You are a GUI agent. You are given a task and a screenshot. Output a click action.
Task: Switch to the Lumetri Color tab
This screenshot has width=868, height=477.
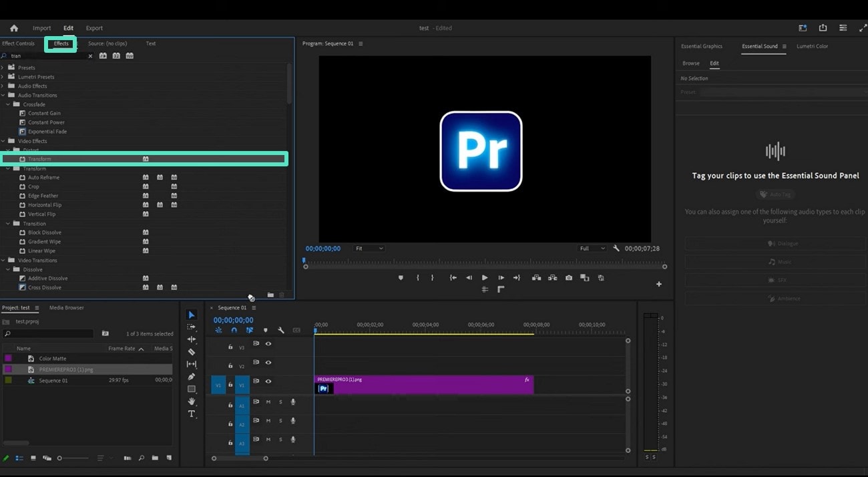click(812, 46)
